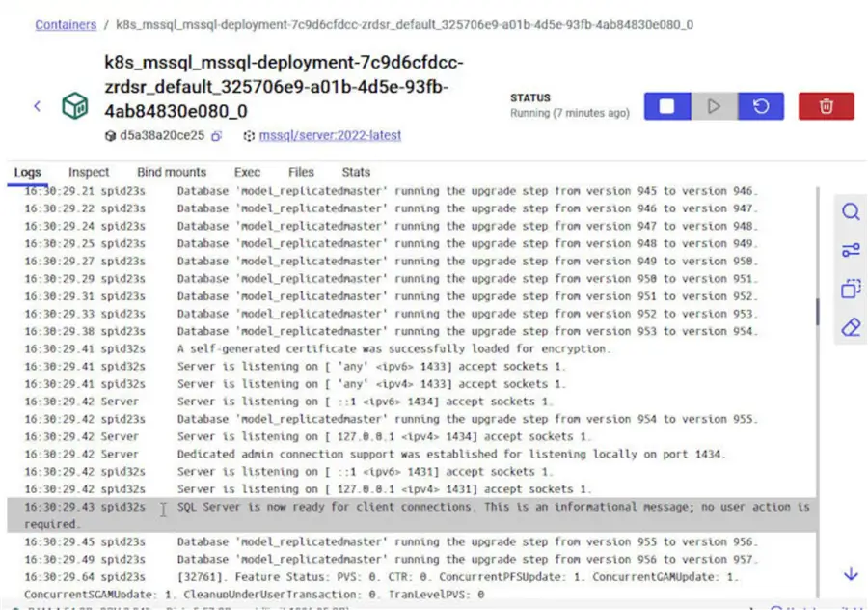Image resolution: width=868 pixels, height=610 pixels.
Task: Click the container name heading k8s_mssql_mssql-deployment
Action: click(284, 87)
